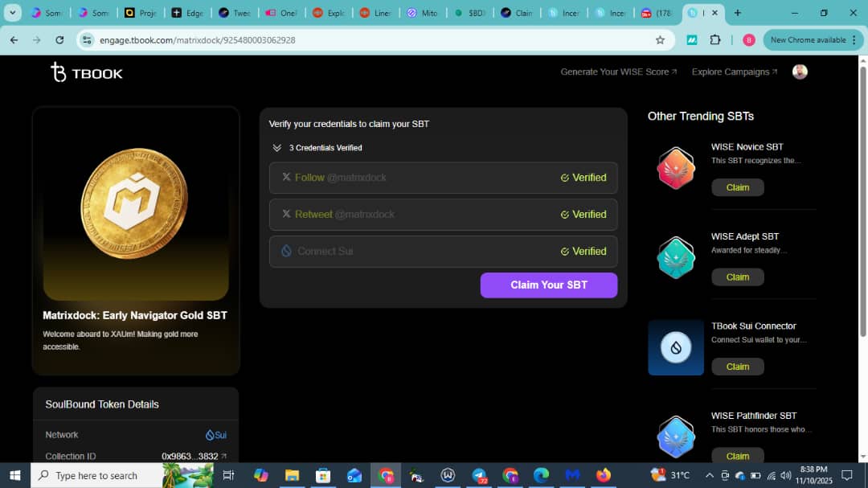Open the weather widget showing 31°C
This screenshot has width=868, height=488.
671,475
